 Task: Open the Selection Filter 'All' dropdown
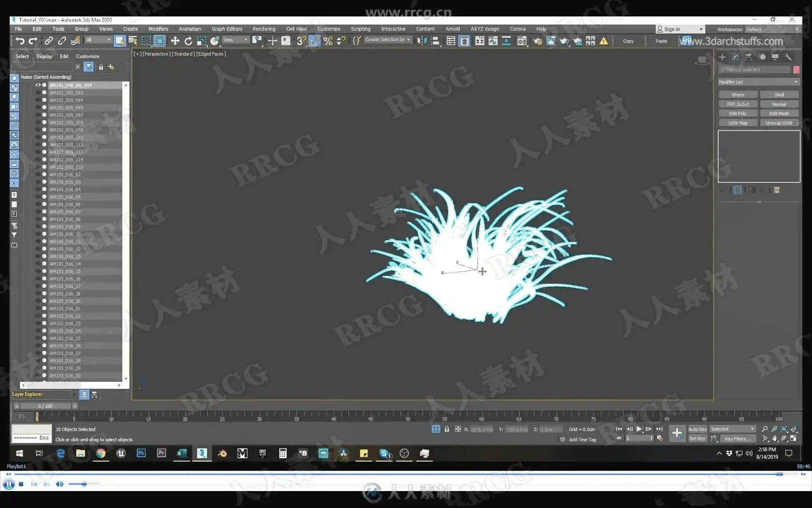tap(98, 40)
